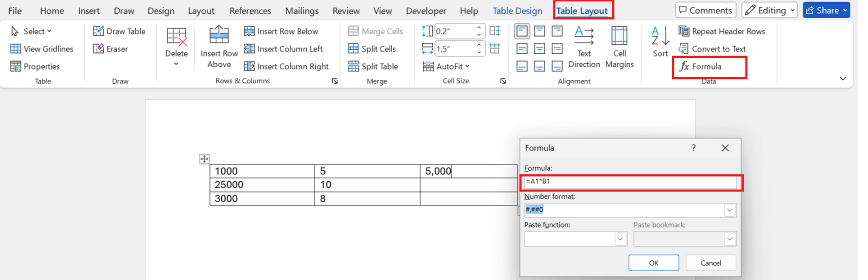The height and width of the screenshot is (280, 868).
Task: Collapse the ribbon with chevron
Action: pyautogui.click(x=843, y=78)
